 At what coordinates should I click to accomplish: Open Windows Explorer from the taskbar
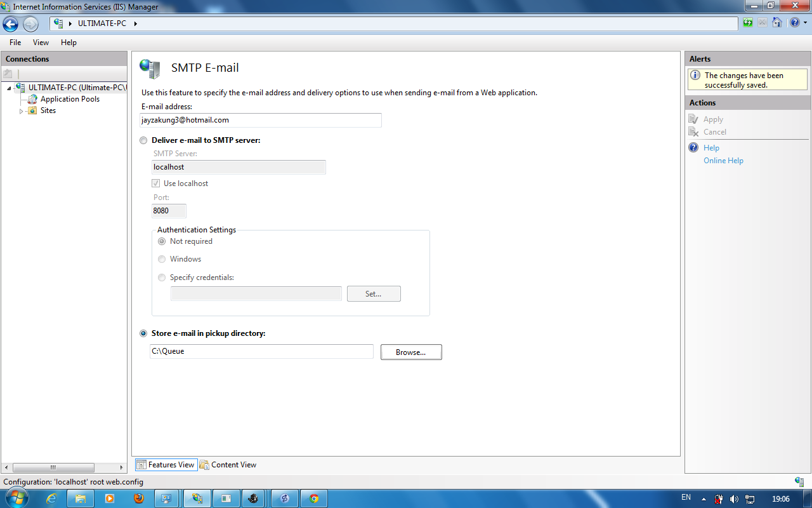tap(81, 498)
